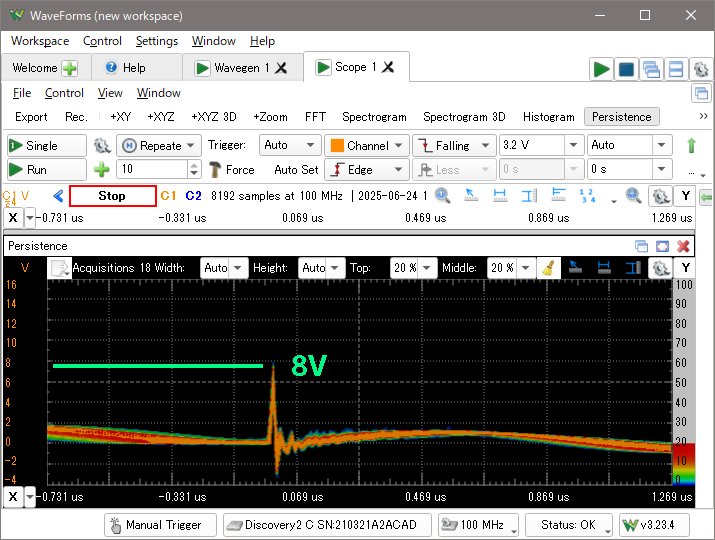This screenshot has height=540, width=715.
Task: Click the second magnifier zoom icon near gear
Action: [x=633, y=196]
